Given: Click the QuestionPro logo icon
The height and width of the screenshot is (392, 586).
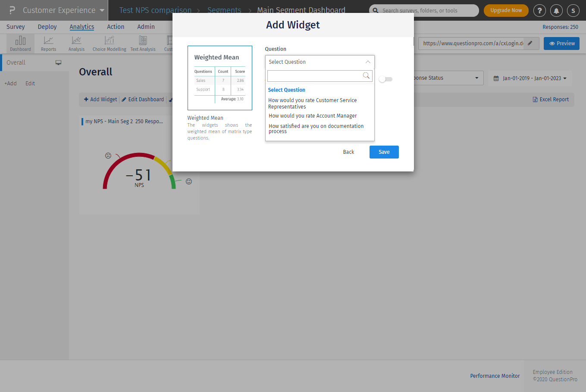Looking at the screenshot, I should 11,10.
